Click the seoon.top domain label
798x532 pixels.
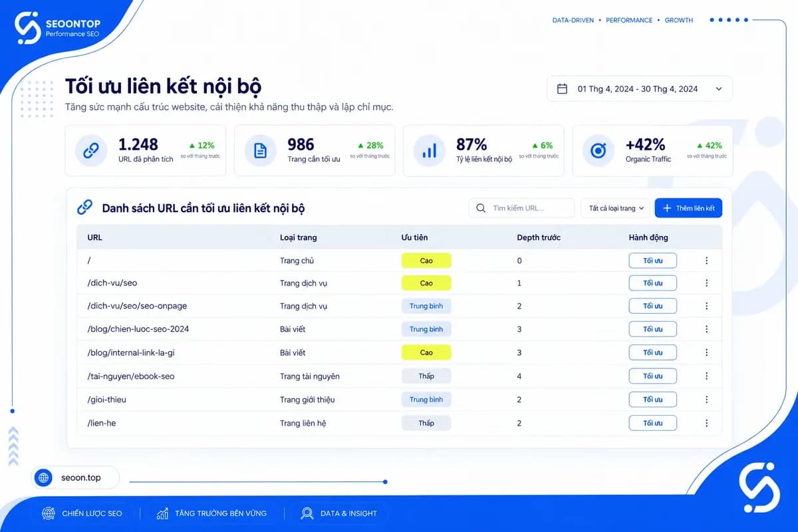pyautogui.click(x=80, y=478)
